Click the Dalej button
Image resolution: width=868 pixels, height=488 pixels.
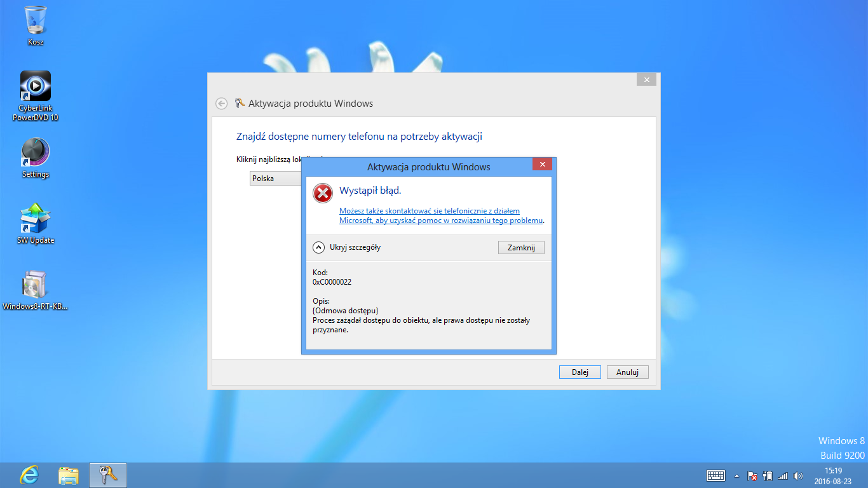580,372
